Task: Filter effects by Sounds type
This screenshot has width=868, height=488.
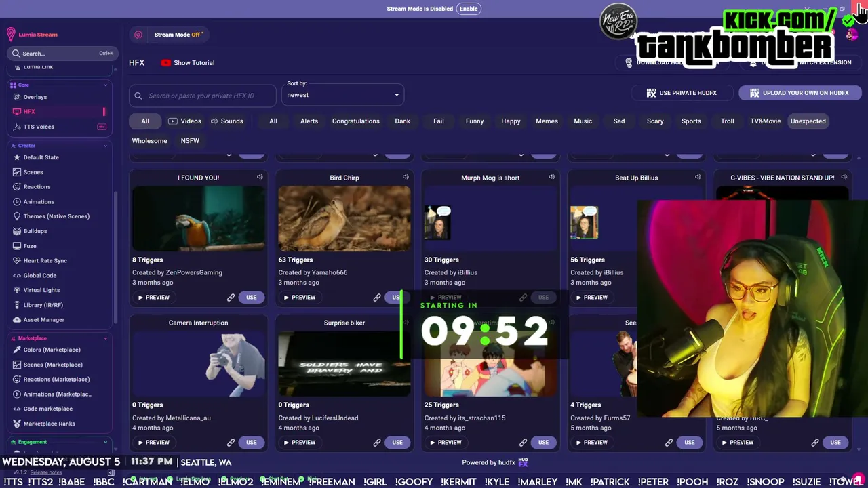Action: 226,121
